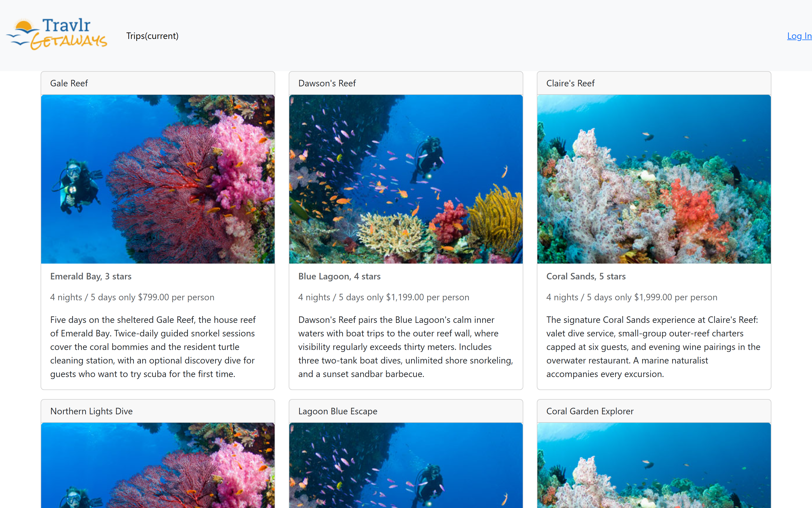The height and width of the screenshot is (508, 812).
Task: Open the Trips navigation item
Action: (x=152, y=36)
